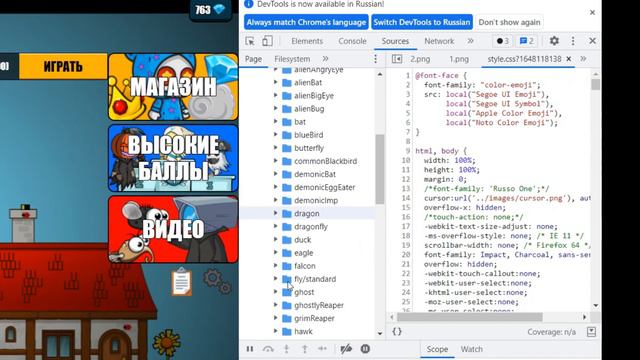The image size is (640, 360).
Task: Activate the inspect element picker icon
Action: (x=250, y=41)
